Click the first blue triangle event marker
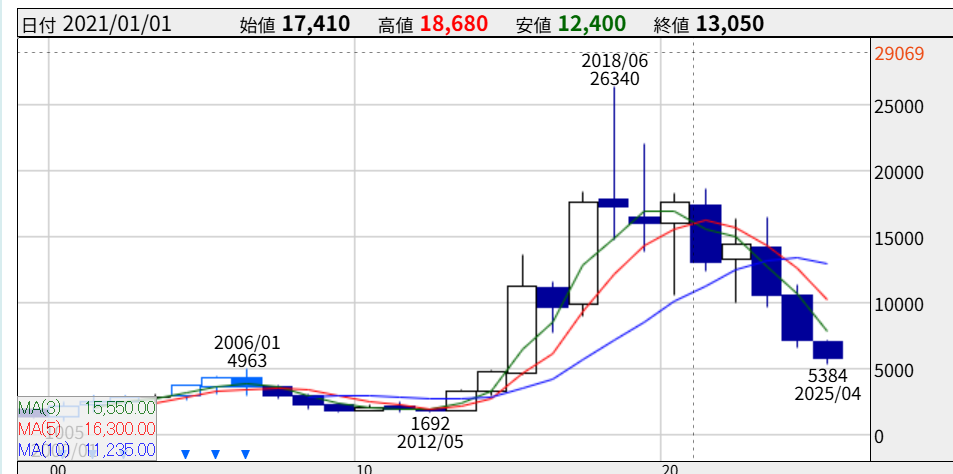The image size is (953, 474). coord(185,454)
